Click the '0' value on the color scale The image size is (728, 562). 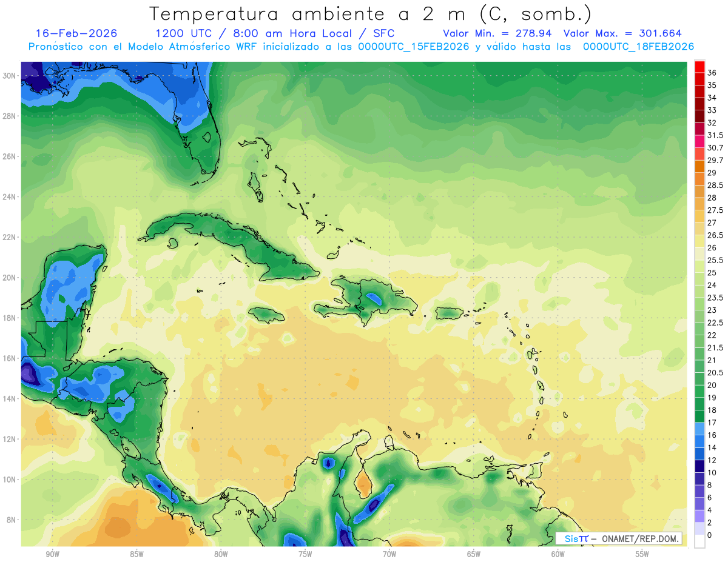coord(710,535)
